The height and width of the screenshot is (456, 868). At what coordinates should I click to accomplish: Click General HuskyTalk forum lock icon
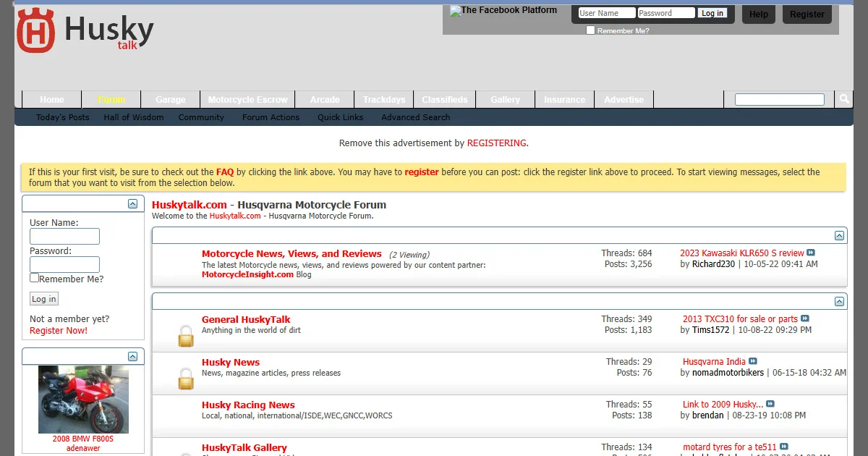tap(186, 336)
